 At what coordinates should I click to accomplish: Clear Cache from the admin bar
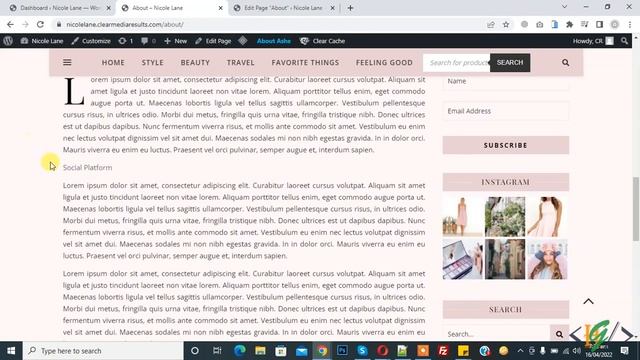pyautogui.click(x=322, y=41)
